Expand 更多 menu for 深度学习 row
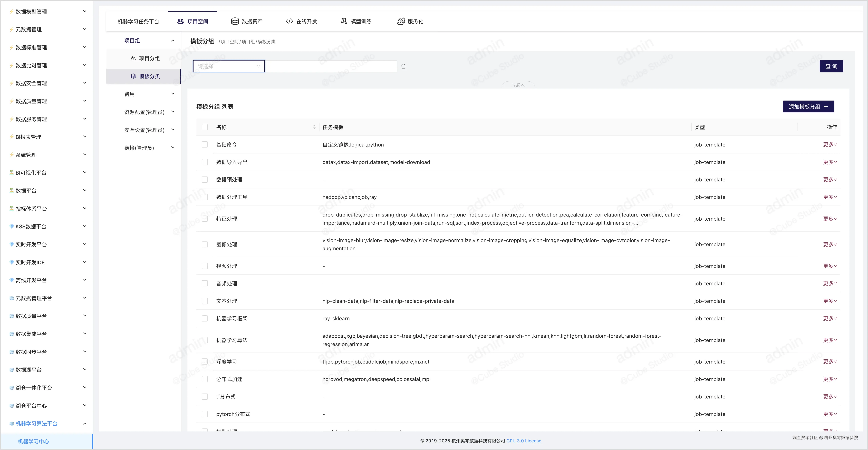The height and width of the screenshot is (450, 868). pos(830,361)
